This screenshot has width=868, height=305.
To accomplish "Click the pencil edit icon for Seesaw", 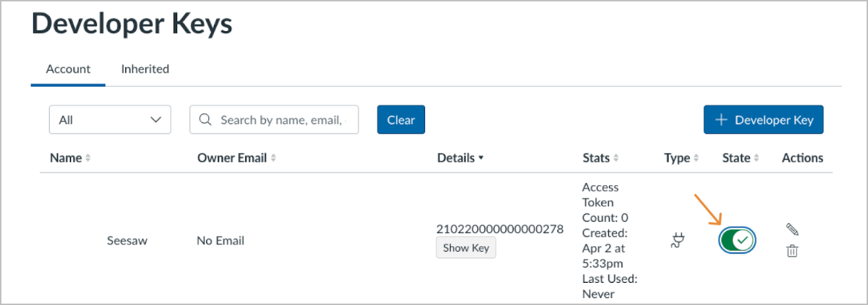I will (793, 229).
